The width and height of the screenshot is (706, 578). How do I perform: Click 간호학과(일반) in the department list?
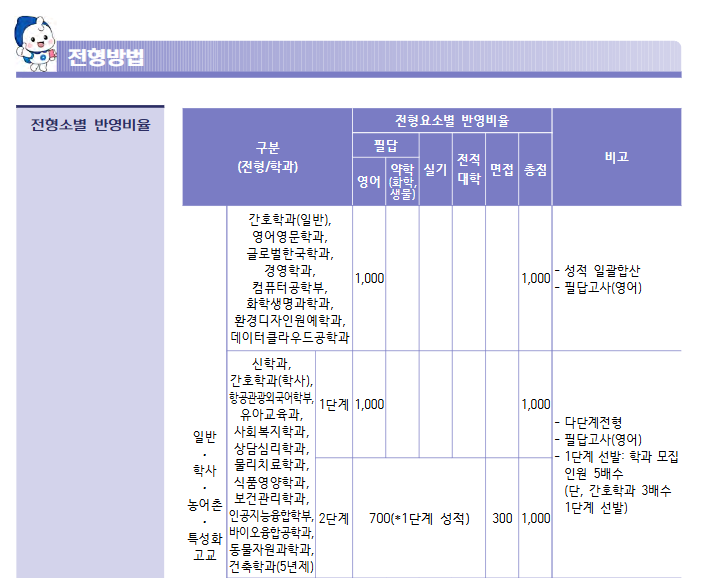tap(290, 219)
